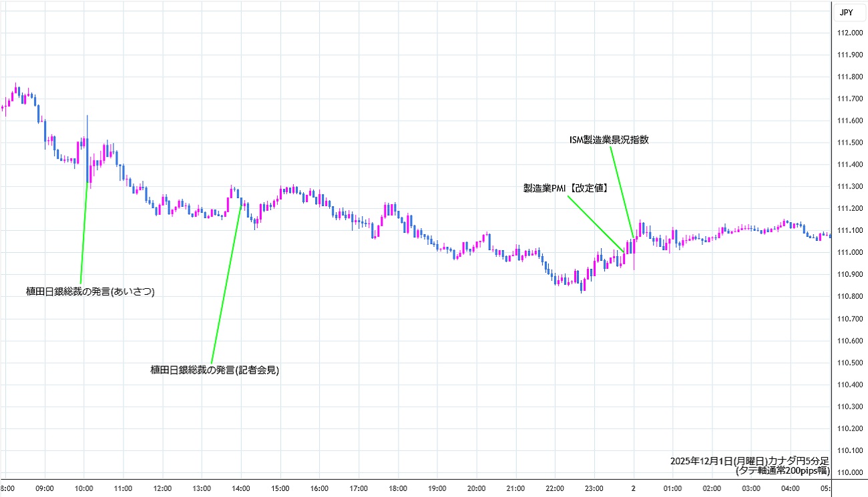Viewport: 868px width, 497px height.
Task: Click the 22:00 time axis marker
Action: pyautogui.click(x=555, y=489)
